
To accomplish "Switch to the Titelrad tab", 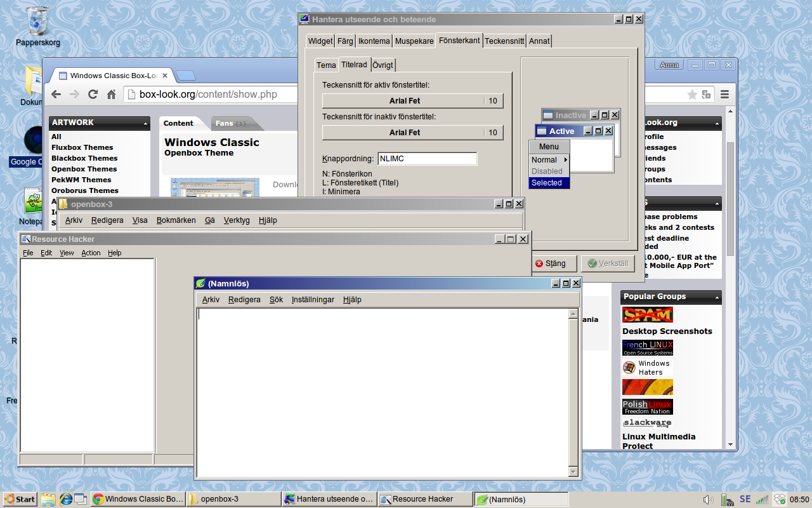I will click(354, 64).
